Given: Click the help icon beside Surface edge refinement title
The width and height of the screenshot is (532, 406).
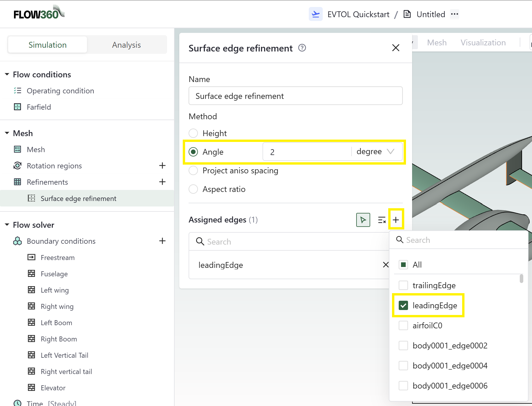Looking at the screenshot, I should click(302, 48).
